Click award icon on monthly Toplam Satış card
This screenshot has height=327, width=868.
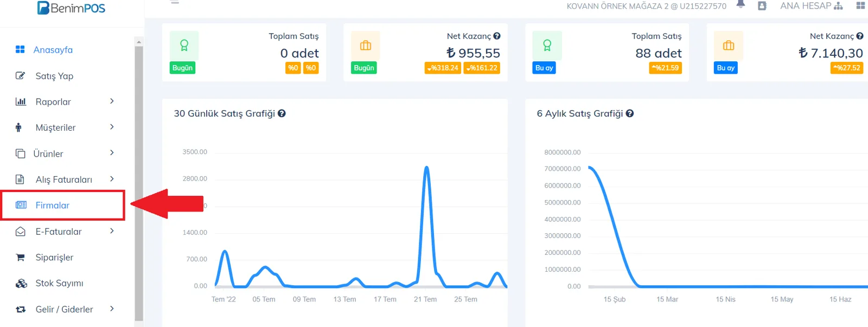[x=547, y=46]
